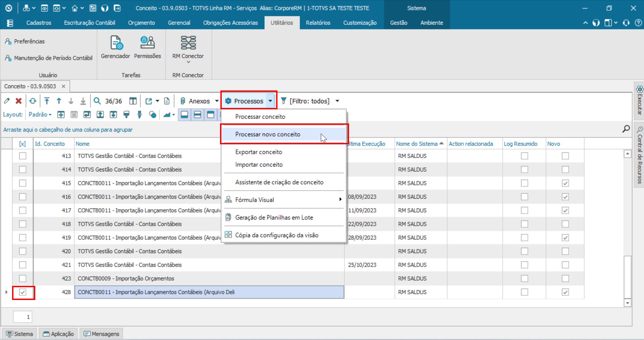Click the export arrow-box icon

click(x=148, y=101)
